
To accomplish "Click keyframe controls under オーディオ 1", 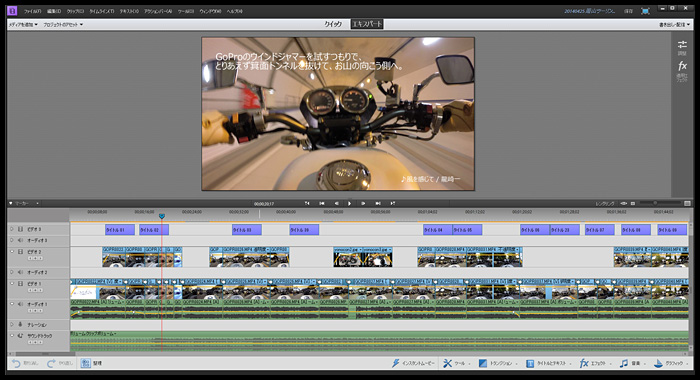I will pyautogui.click(x=35, y=310).
